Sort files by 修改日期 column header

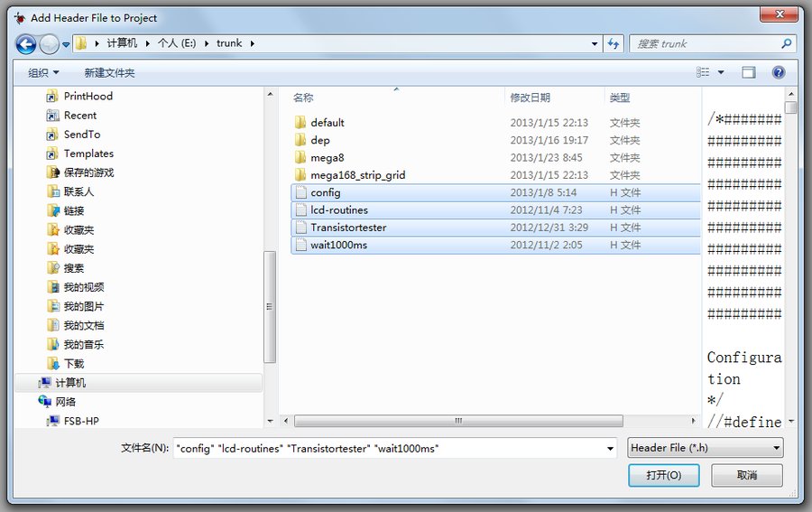531,98
